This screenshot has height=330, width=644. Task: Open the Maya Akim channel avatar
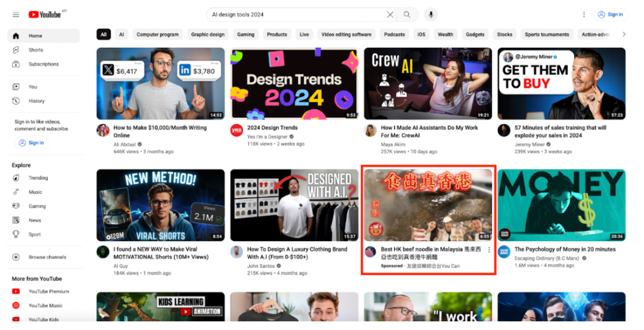(370, 130)
